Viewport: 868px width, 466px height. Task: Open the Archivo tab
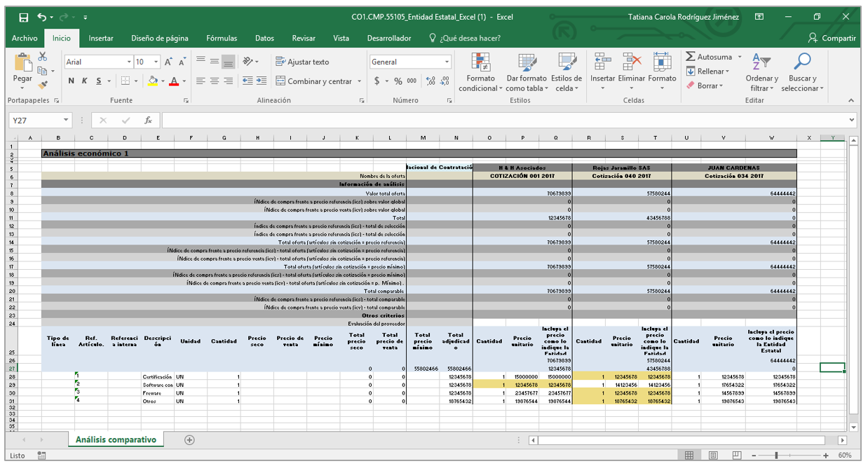click(x=25, y=38)
